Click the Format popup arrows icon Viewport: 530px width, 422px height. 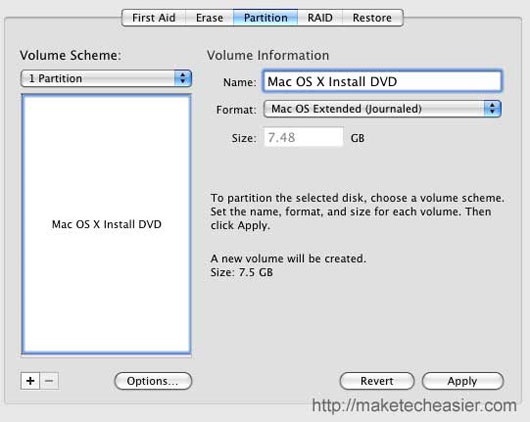[x=492, y=109]
